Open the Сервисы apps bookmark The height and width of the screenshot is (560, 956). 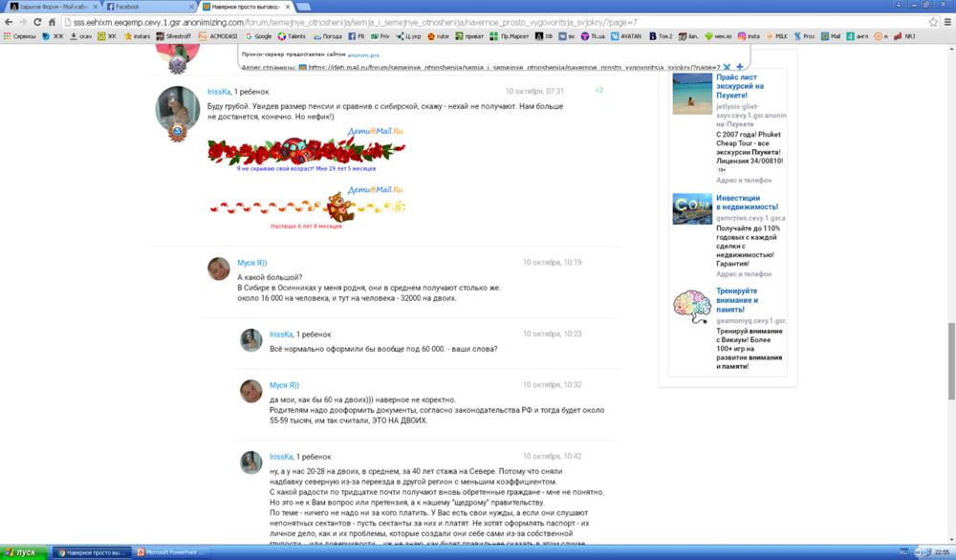19,36
